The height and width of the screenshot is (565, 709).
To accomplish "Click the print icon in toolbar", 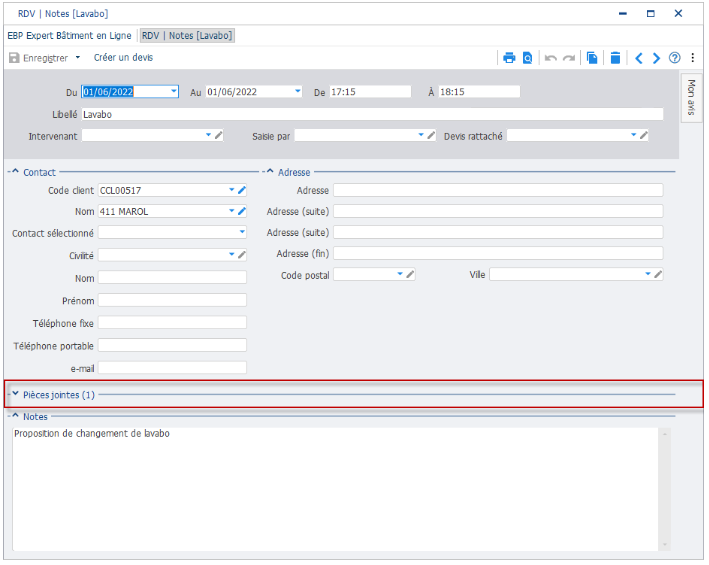I will coord(509,58).
